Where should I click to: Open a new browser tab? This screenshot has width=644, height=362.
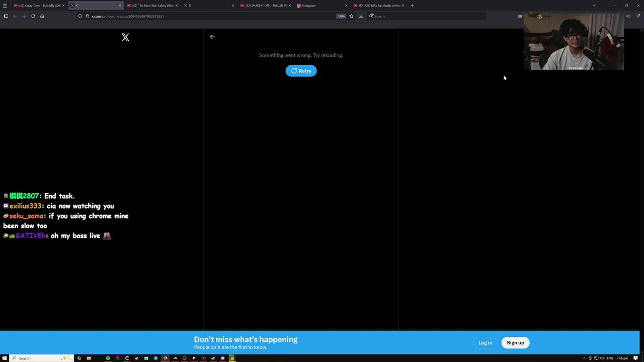(x=412, y=6)
